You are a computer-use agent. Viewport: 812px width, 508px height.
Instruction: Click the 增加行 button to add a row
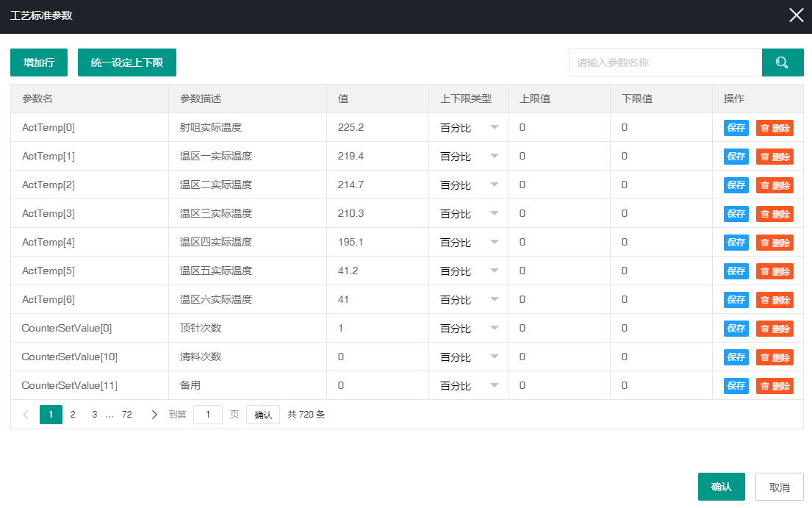[38, 62]
